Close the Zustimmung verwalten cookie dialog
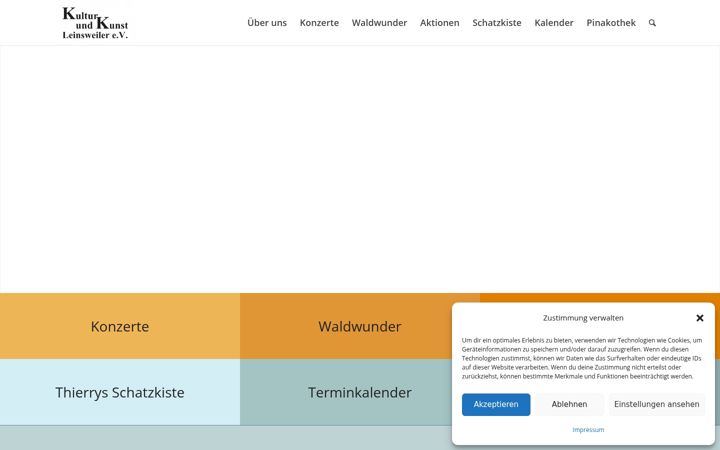The width and height of the screenshot is (720, 450). coord(699,318)
